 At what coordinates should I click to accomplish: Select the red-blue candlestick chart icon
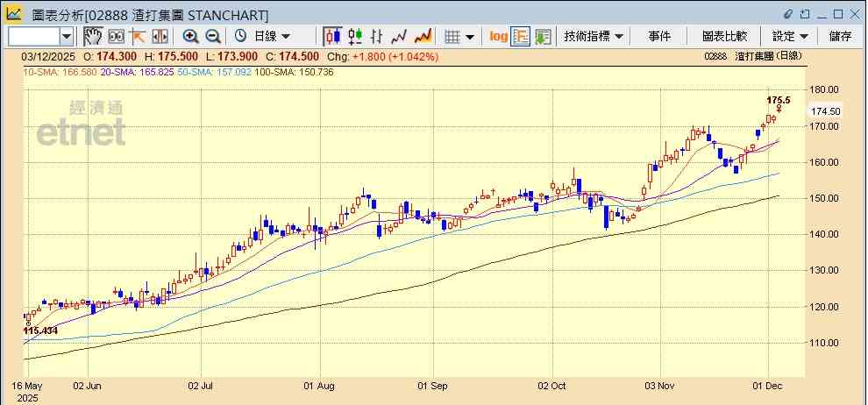(332, 36)
